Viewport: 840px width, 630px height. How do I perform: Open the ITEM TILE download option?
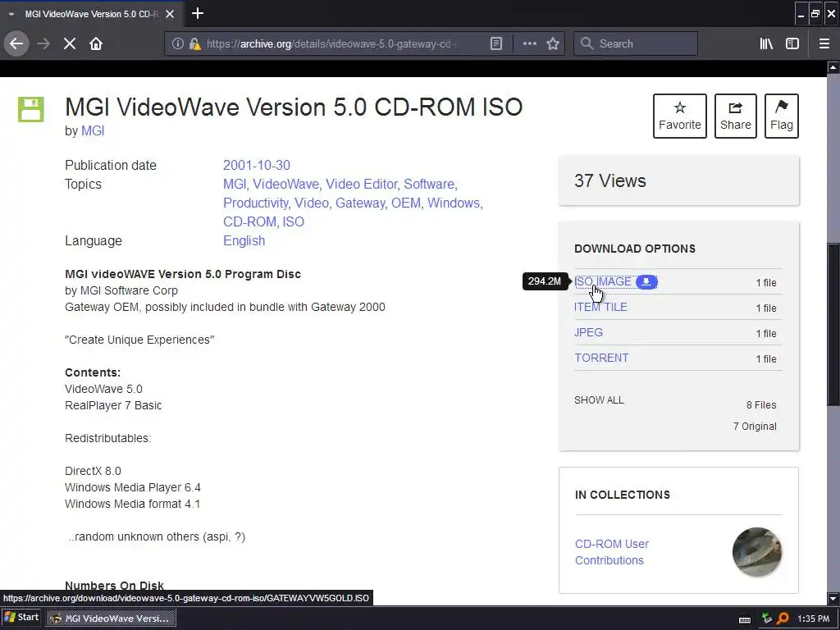(x=600, y=307)
